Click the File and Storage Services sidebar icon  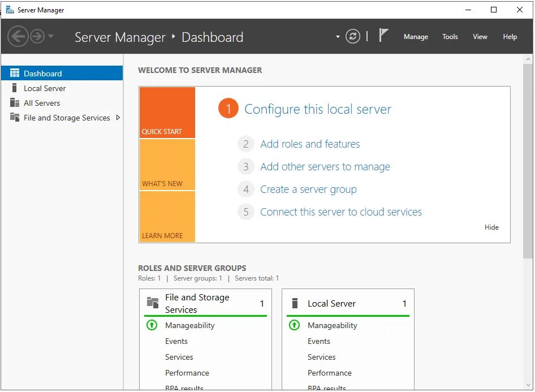point(15,118)
